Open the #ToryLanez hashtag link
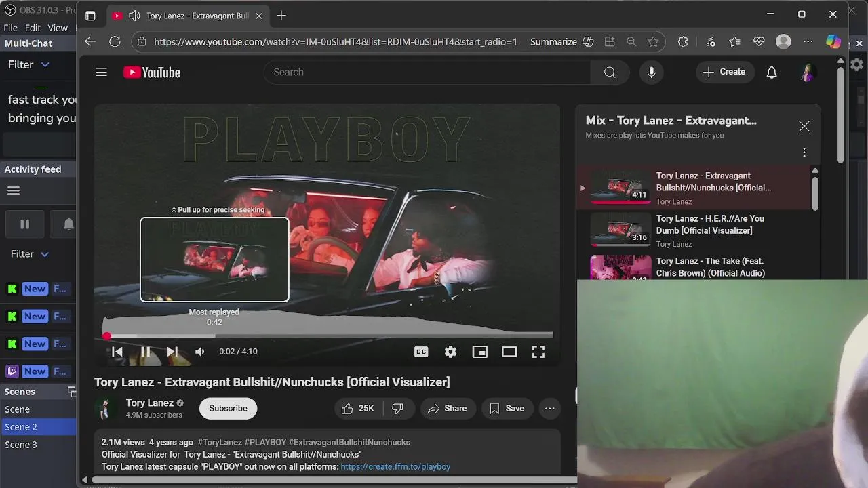The height and width of the screenshot is (488, 868). click(220, 442)
